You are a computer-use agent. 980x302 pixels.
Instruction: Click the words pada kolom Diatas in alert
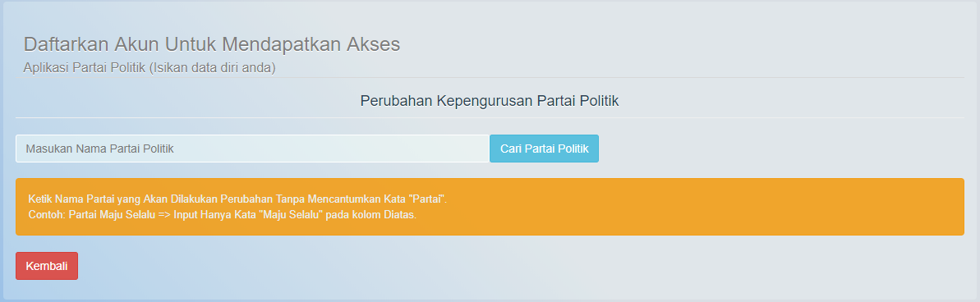(x=371, y=215)
